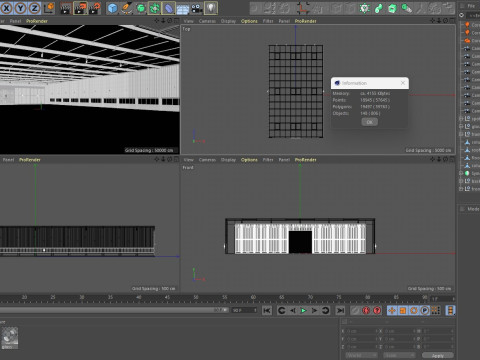Image resolution: width=480 pixels, height=360 pixels.
Task: Toggle Point Level Animation dots icon
Action: (x=436, y=310)
